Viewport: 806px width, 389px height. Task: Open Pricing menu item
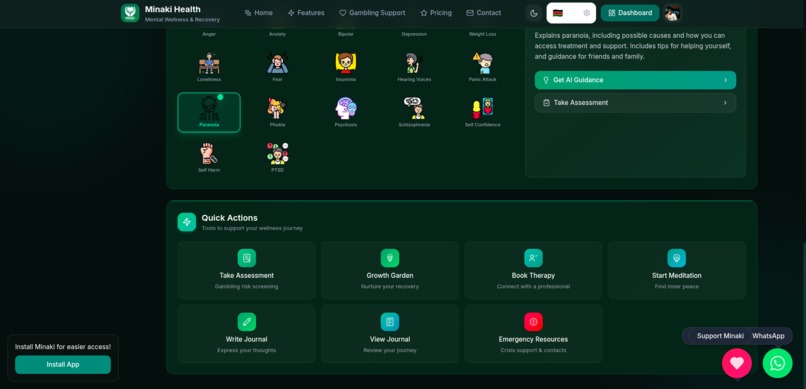pos(436,13)
